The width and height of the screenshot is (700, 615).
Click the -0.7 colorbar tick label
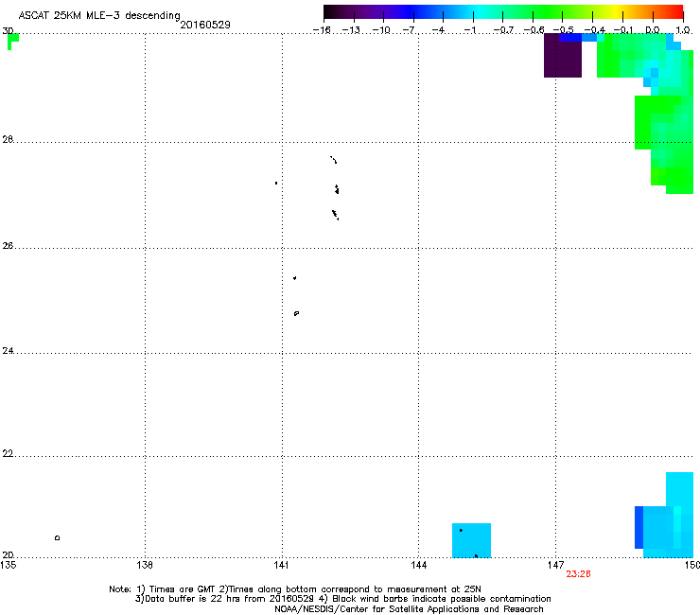coord(503,30)
